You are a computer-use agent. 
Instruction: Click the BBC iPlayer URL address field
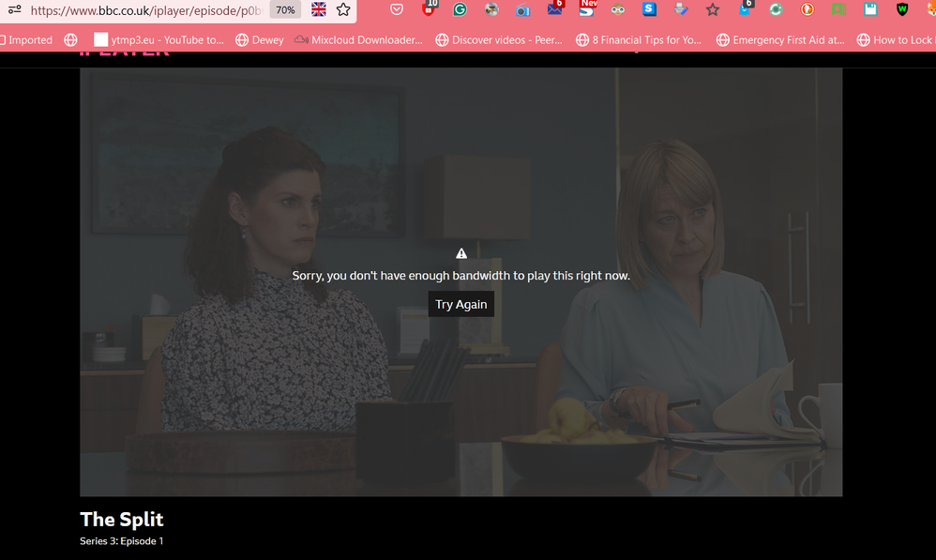pos(146,10)
